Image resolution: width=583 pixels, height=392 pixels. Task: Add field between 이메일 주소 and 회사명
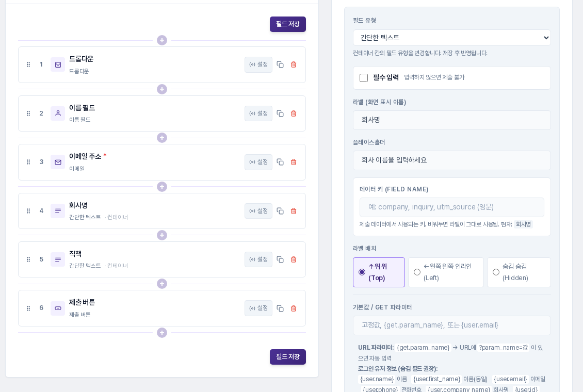click(161, 187)
